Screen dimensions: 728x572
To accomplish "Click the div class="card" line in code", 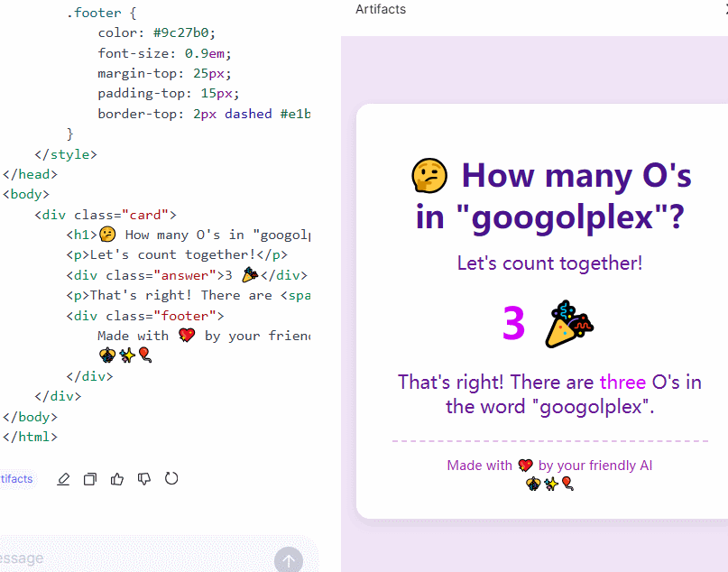I will click(x=106, y=215).
